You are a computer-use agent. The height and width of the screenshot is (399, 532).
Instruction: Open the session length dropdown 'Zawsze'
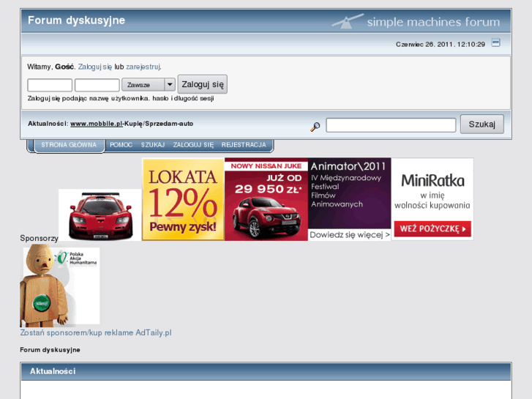click(x=149, y=84)
